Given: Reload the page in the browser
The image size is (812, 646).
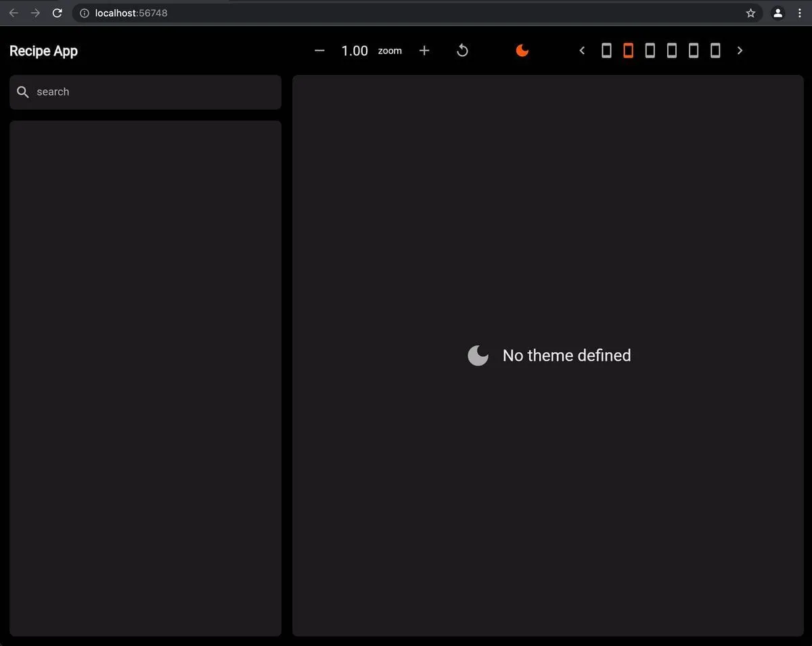Looking at the screenshot, I should coord(58,13).
